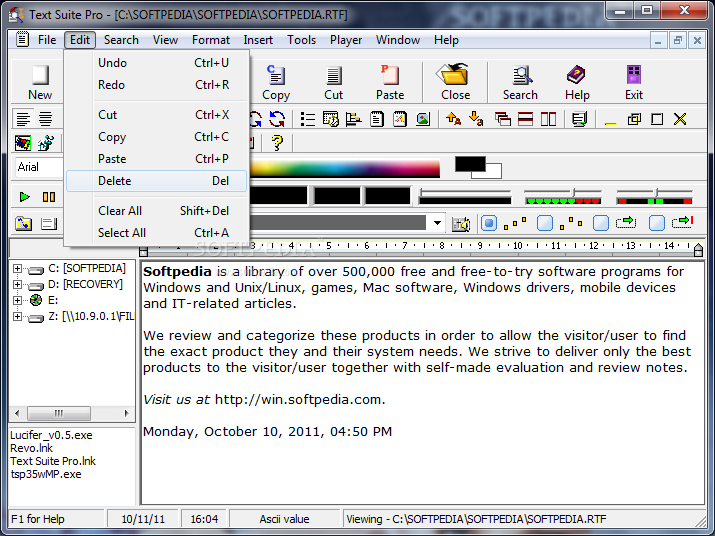The width and height of the screenshot is (715, 536).
Task: Click the Paste toolbar icon
Action: [390, 82]
